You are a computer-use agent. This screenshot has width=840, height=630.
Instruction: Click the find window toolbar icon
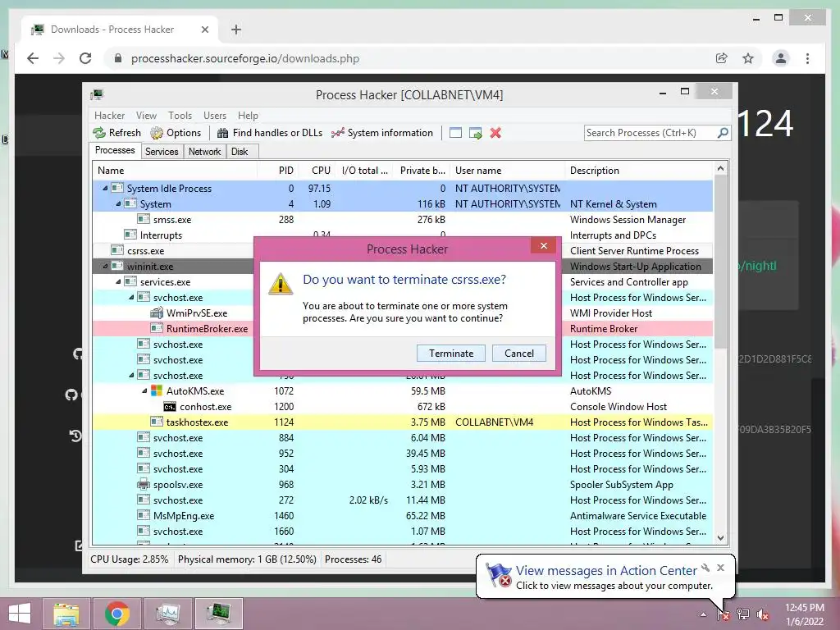point(455,133)
